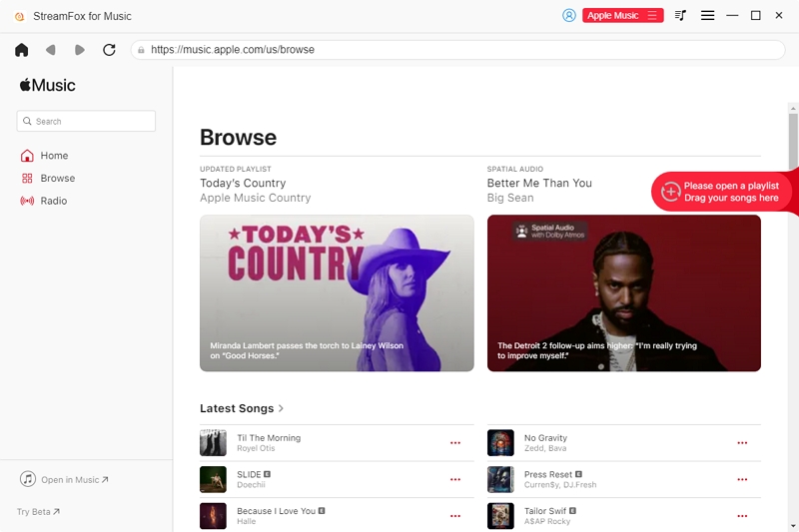Go to the StreamFox home icon
The width and height of the screenshot is (799, 532).
tap(21, 50)
